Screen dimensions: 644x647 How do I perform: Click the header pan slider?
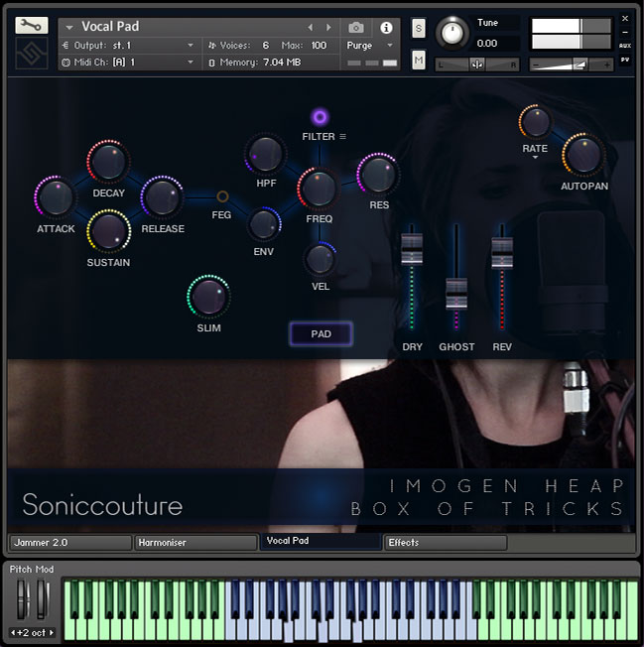pyautogui.click(x=477, y=65)
